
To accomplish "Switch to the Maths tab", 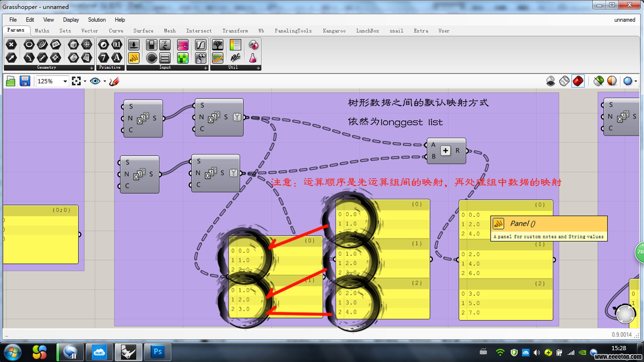I will point(42,31).
